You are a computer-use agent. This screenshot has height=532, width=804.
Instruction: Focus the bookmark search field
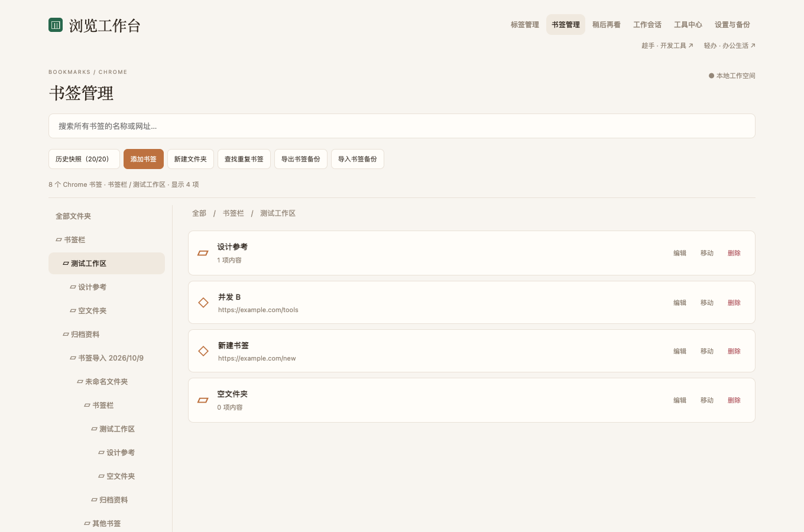(x=402, y=126)
